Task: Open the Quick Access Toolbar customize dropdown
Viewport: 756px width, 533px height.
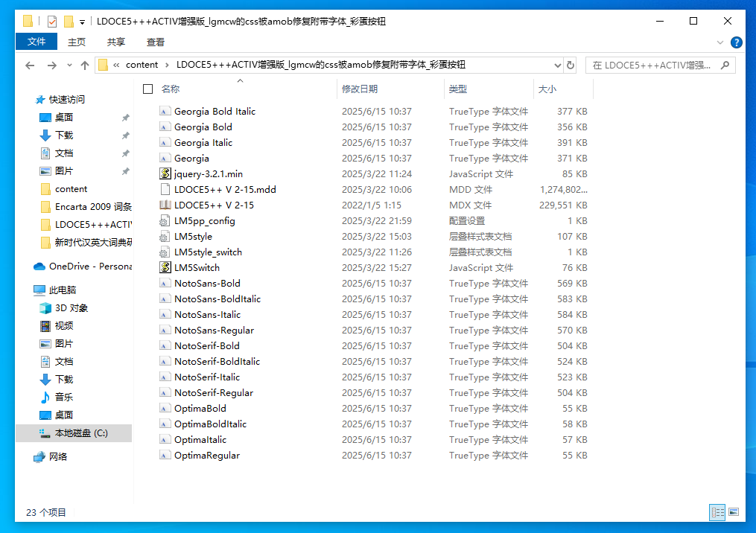Action: coord(83,22)
